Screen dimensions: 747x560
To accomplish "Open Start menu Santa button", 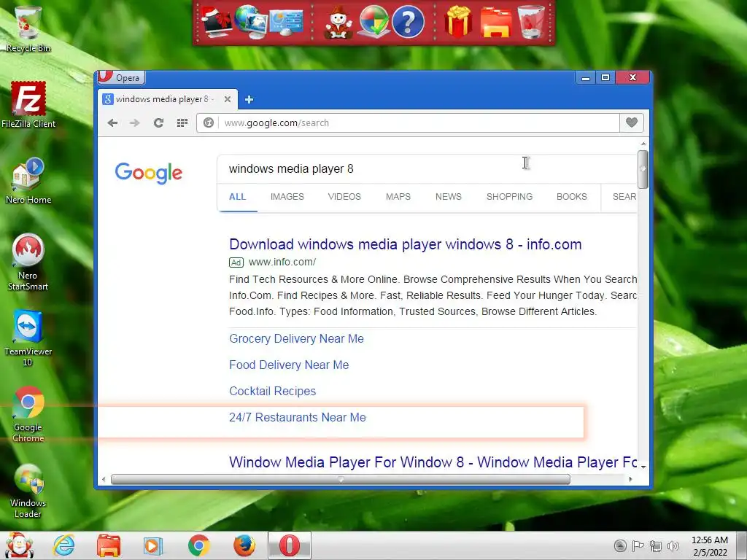I will [18, 545].
